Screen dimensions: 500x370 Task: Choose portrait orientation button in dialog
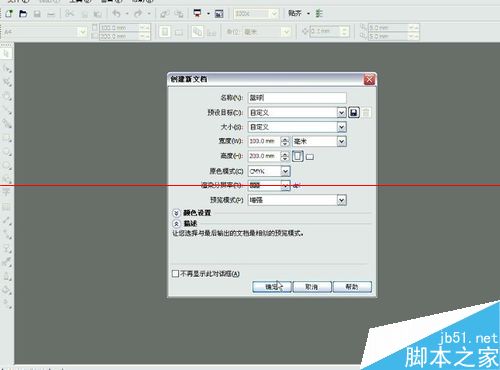click(298, 156)
